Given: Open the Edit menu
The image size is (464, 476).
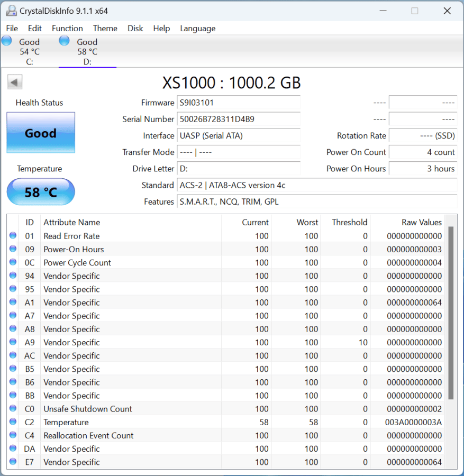Looking at the screenshot, I should (x=35, y=29).
